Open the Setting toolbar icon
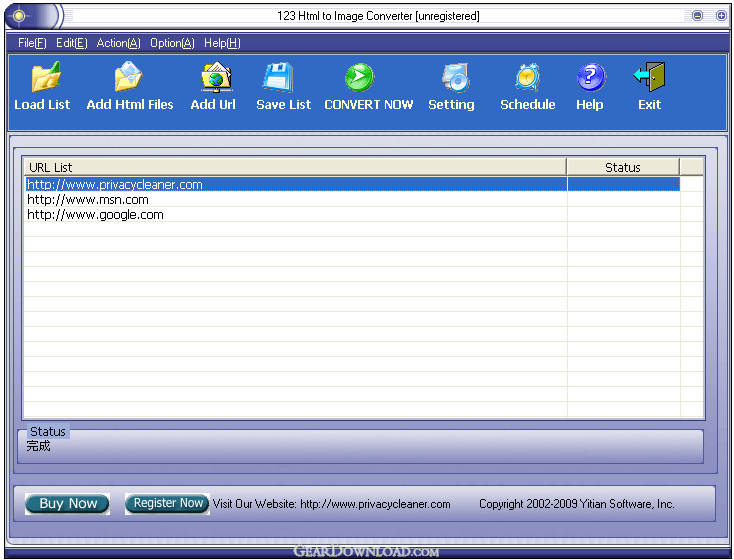Screen dimensions: 734x560 [x=455, y=77]
